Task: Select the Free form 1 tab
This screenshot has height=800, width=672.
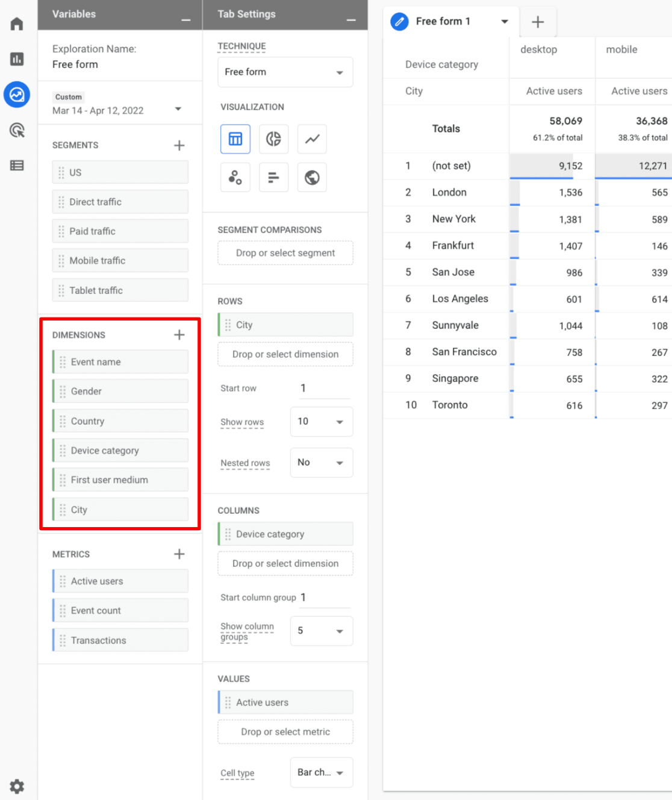Action: 443,21
